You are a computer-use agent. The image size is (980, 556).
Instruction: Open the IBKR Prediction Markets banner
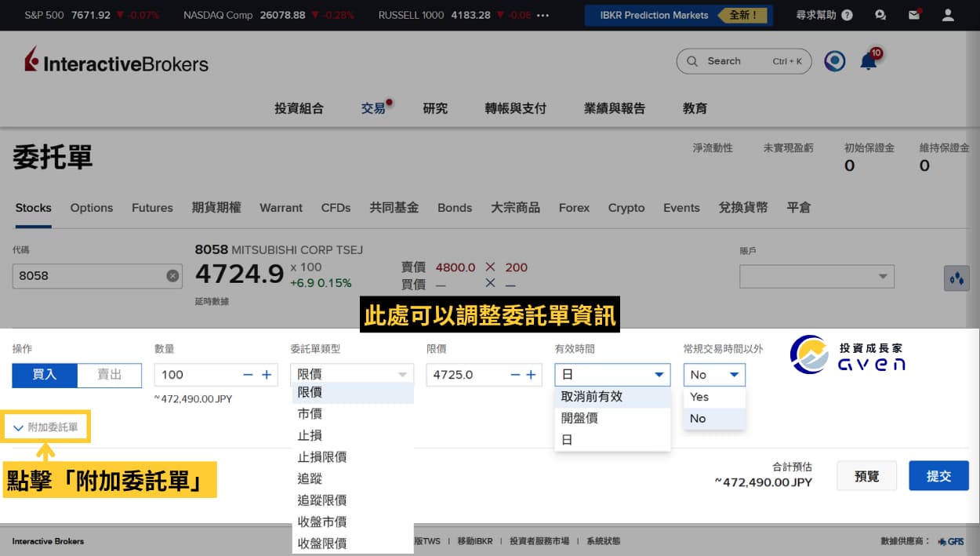click(x=679, y=15)
